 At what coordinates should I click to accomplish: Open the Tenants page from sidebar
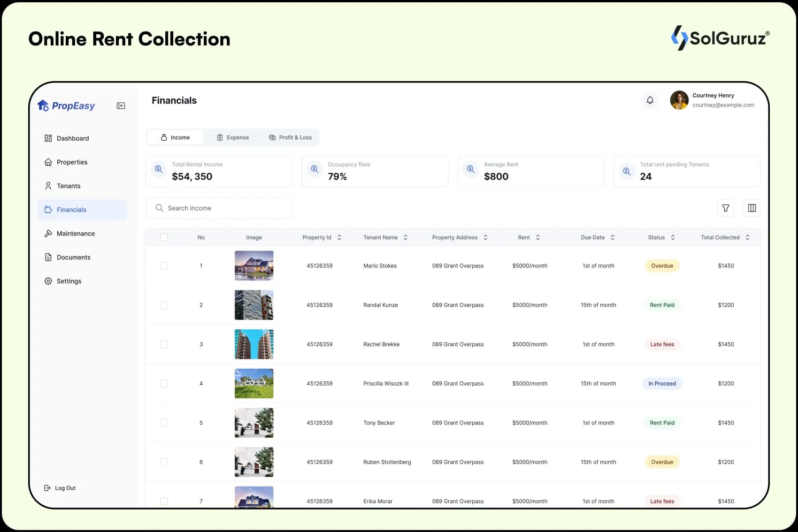(x=68, y=186)
